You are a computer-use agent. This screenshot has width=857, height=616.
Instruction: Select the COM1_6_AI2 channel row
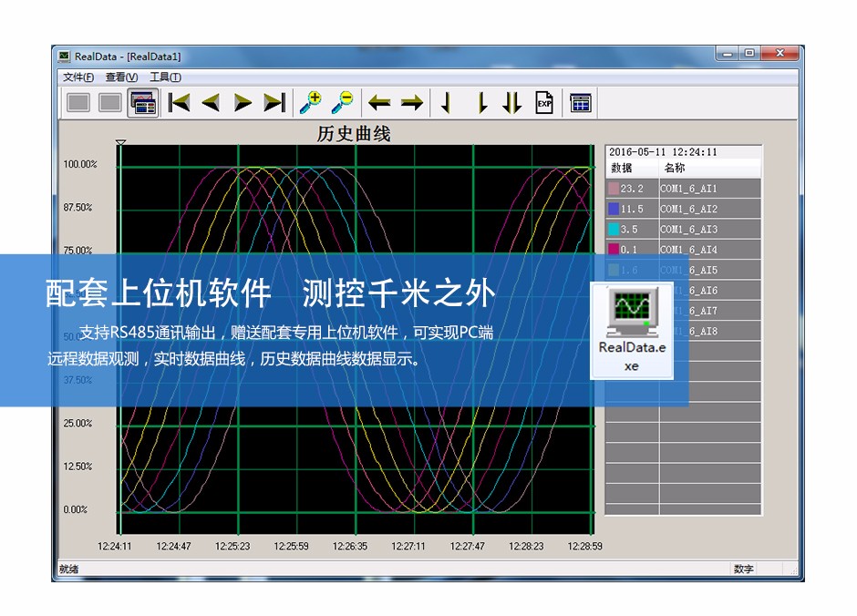(688, 210)
